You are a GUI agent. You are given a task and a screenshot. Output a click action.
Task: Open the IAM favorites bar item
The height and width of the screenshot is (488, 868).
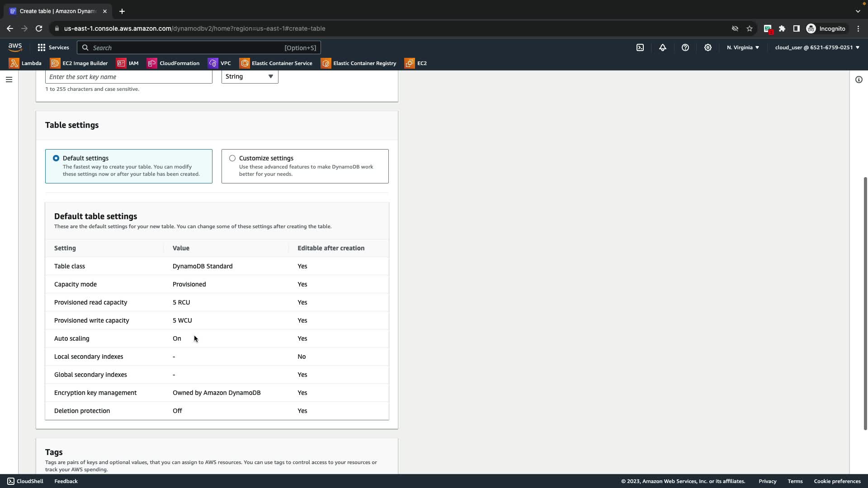click(x=127, y=63)
